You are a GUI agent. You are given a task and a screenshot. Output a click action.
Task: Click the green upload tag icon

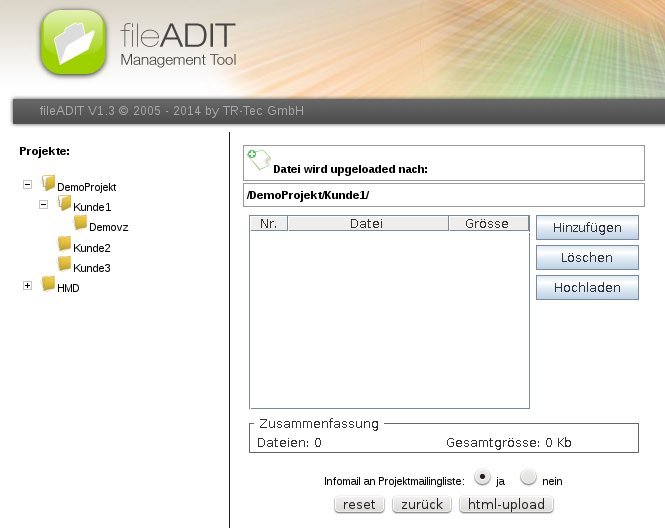(x=258, y=159)
